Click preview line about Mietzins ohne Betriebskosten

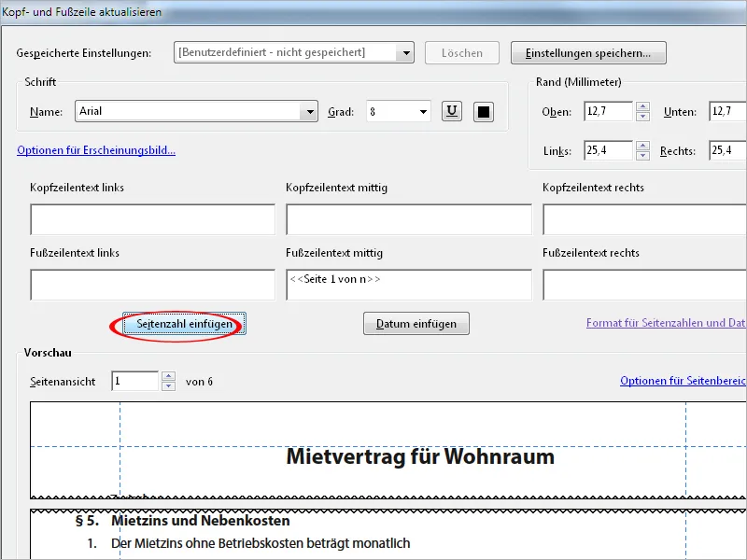click(261, 543)
